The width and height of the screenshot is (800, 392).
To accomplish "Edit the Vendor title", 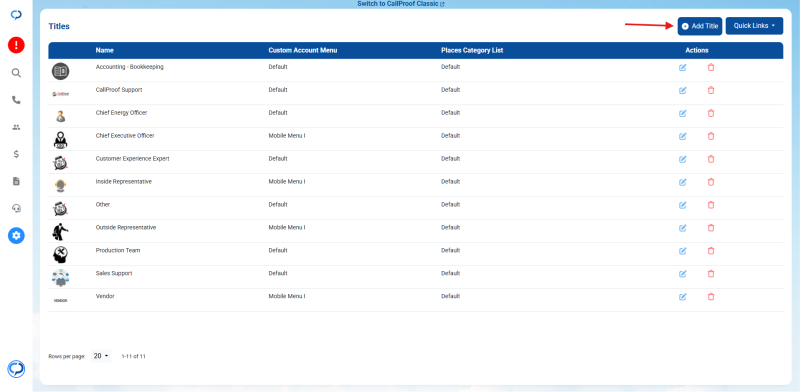I will pos(683,297).
